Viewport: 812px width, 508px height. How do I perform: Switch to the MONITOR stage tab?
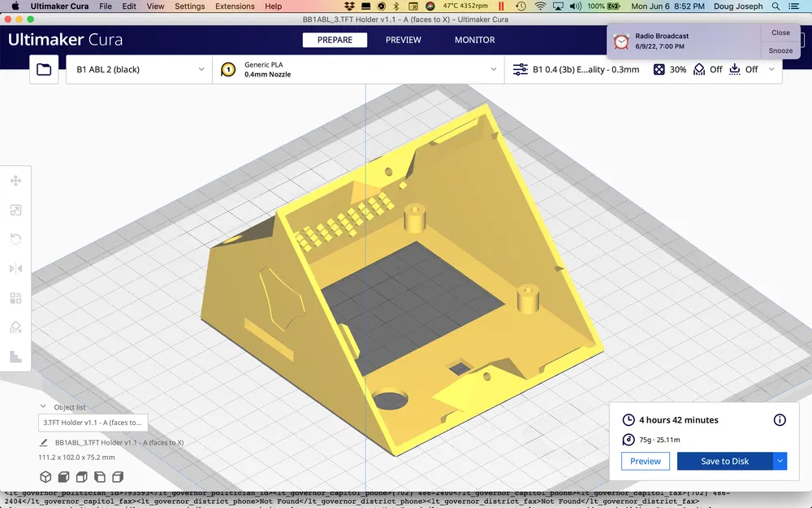(475, 40)
